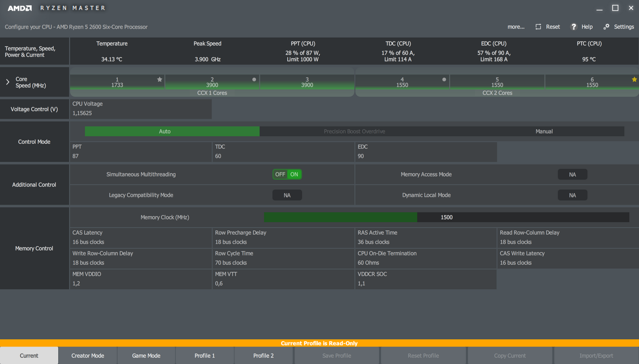
Task: Click the dot indicator on core 4
Action: pyautogui.click(x=444, y=80)
